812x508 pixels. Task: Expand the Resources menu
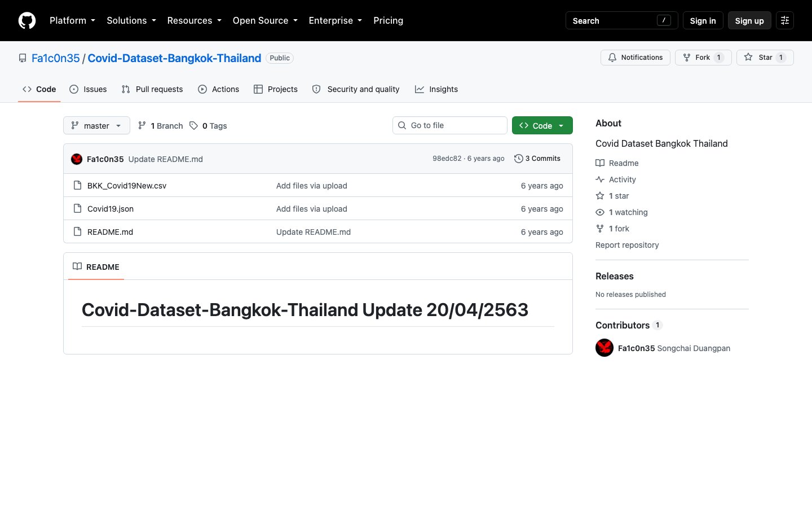click(195, 20)
